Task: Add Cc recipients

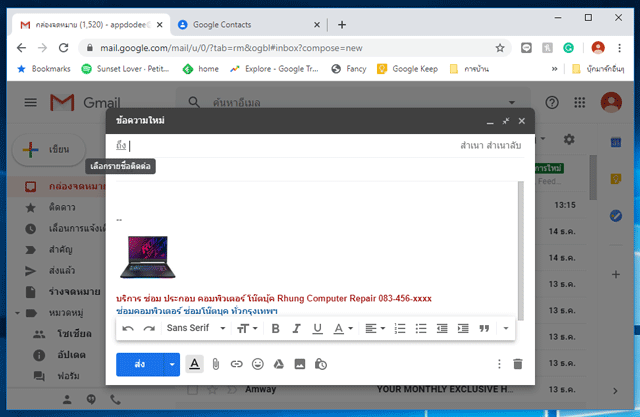Action: (x=472, y=146)
